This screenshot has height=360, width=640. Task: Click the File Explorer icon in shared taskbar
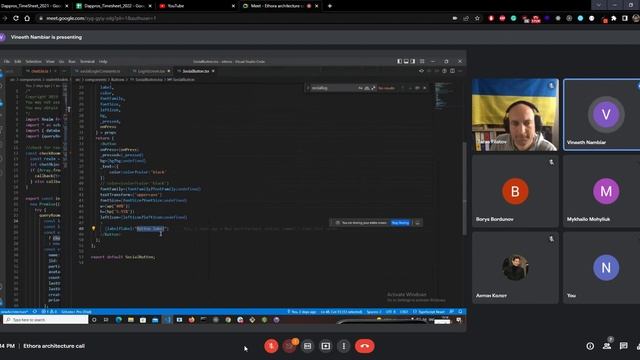[x=131, y=320]
